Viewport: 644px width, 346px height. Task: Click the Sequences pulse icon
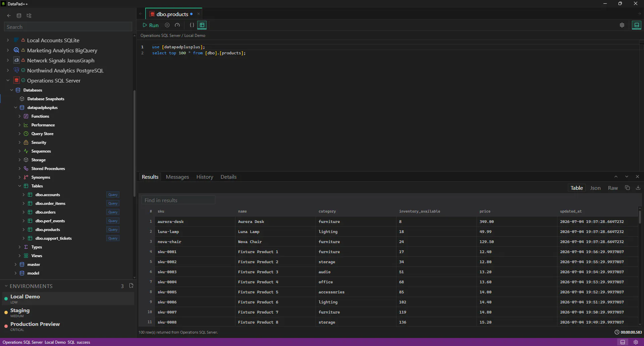[x=26, y=151]
